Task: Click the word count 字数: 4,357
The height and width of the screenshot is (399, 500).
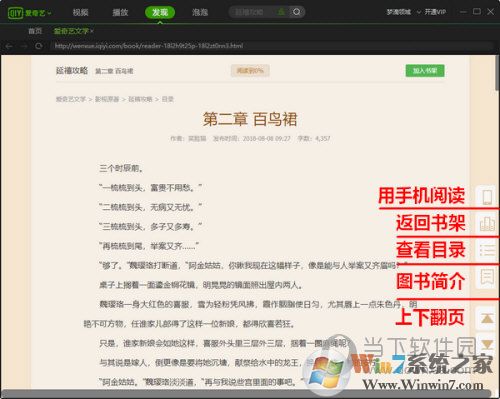Action: [x=314, y=138]
